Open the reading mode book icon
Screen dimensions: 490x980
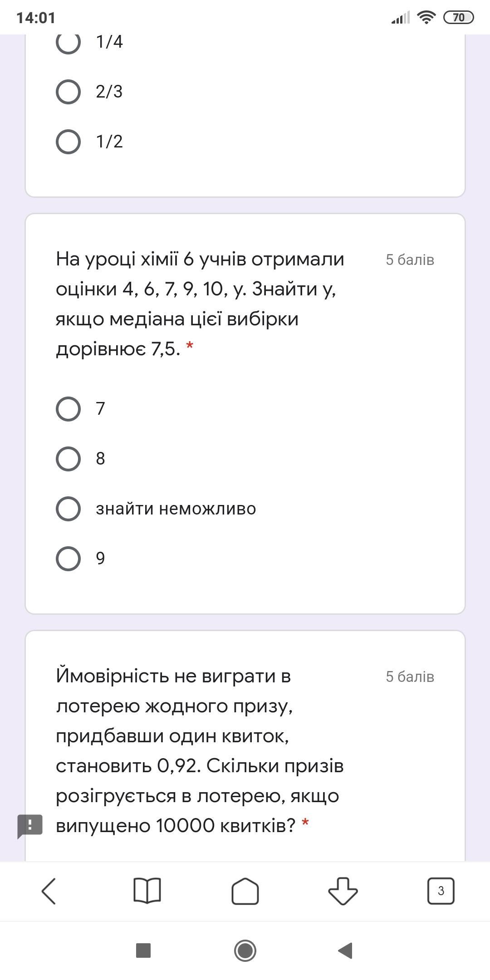[147, 891]
